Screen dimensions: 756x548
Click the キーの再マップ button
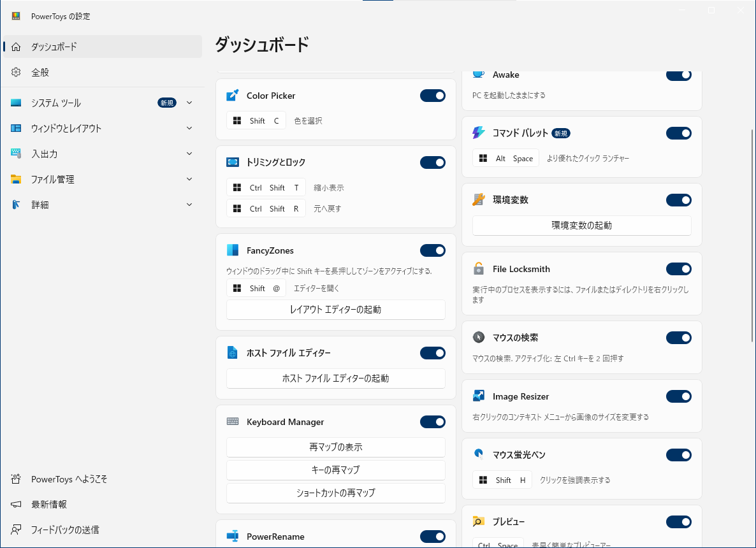pos(336,470)
